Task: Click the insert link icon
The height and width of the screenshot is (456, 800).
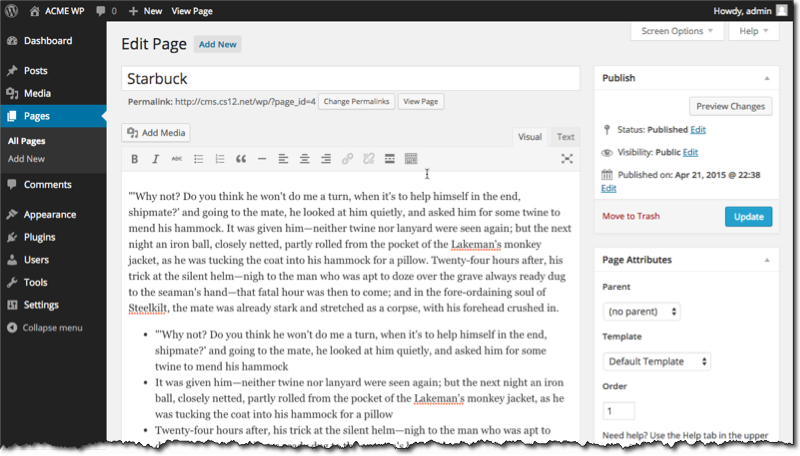Action: click(347, 159)
